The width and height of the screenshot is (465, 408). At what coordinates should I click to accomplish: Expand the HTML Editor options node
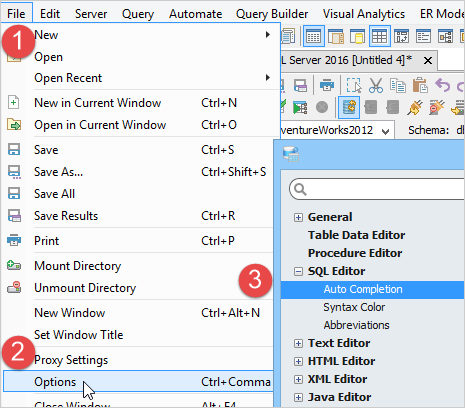pos(298,361)
